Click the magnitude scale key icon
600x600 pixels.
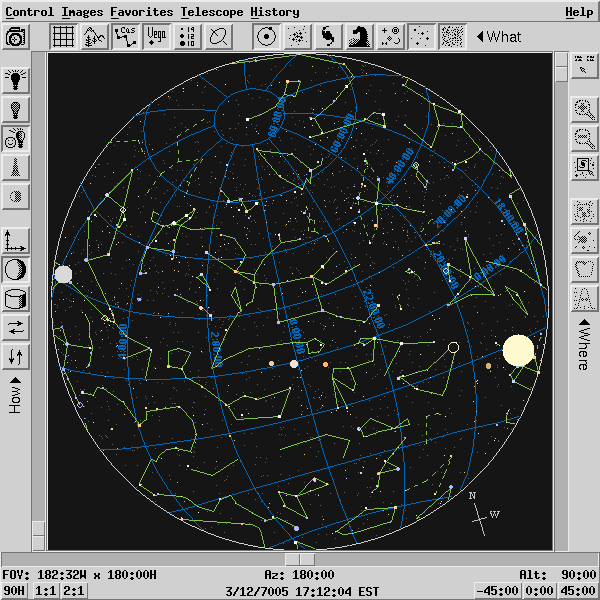pos(188,37)
